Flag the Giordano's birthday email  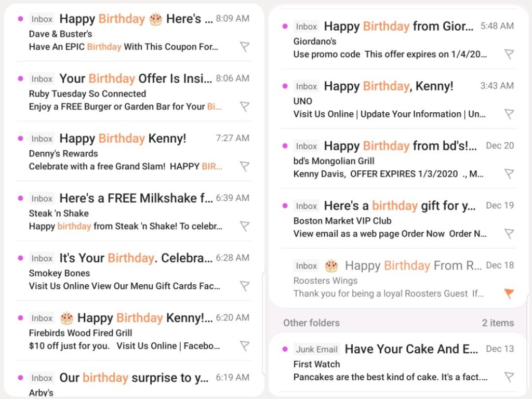(509, 54)
